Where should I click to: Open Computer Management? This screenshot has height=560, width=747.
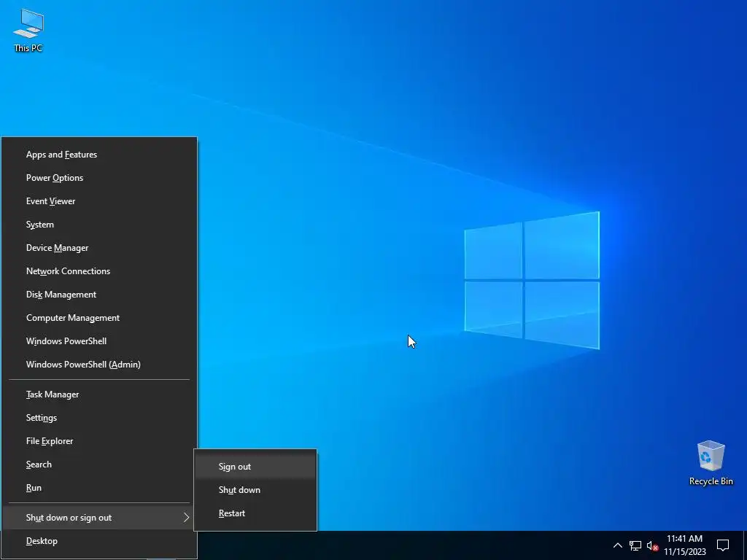[99, 318]
